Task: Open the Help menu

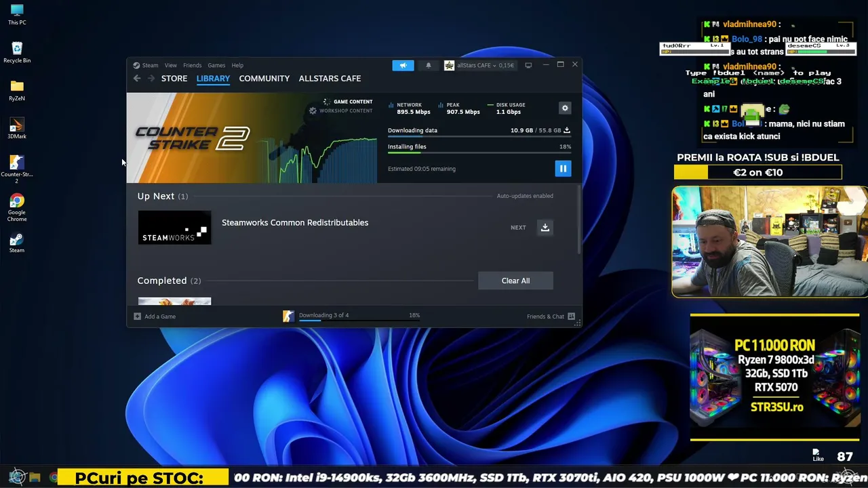Action: [x=237, y=65]
